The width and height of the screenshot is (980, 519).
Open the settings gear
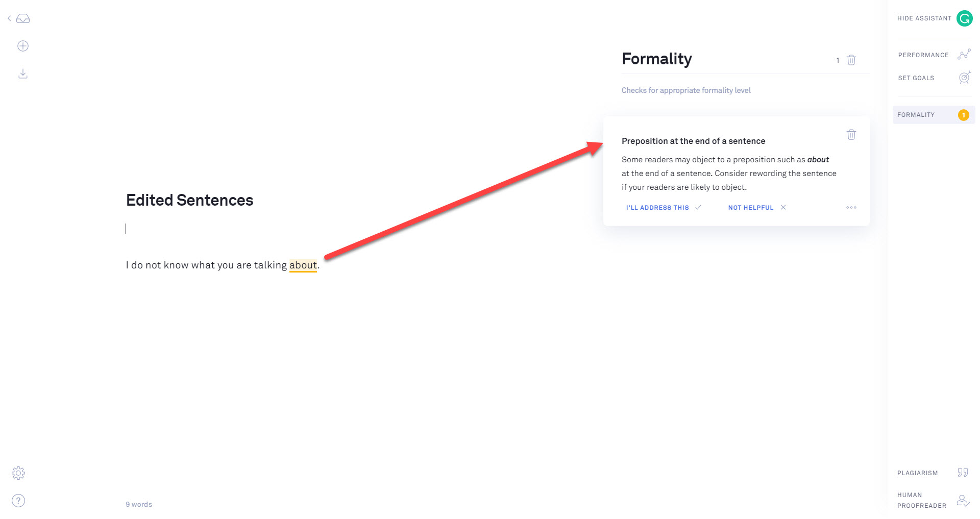click(18, 473)
